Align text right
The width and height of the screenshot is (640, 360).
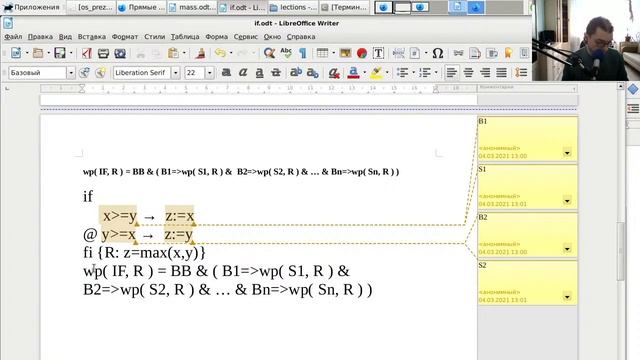[x=485, y=73]
